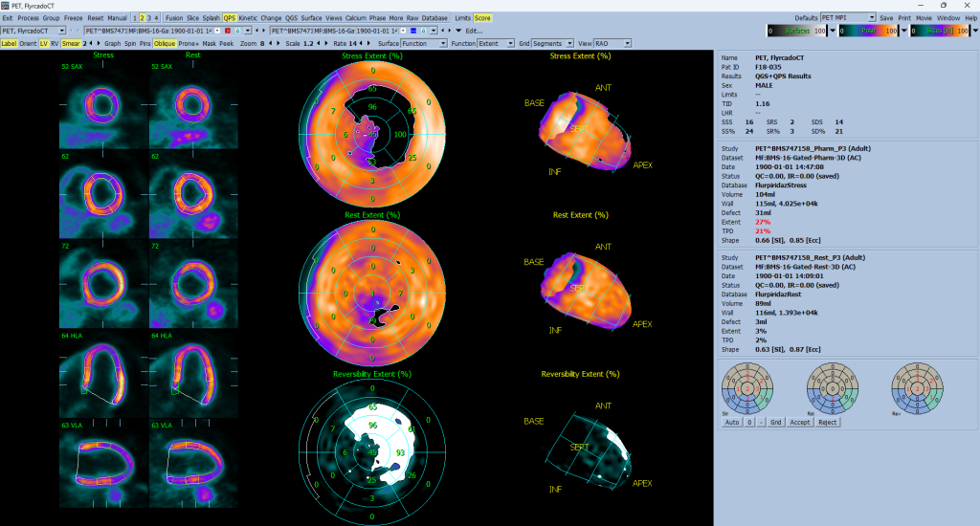Open the Process menu
Screen dimensions: 980x526
pos(28,18)
